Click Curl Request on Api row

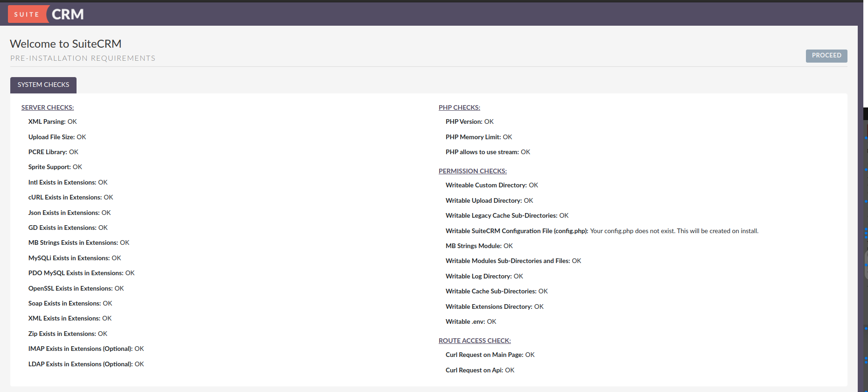480,370
